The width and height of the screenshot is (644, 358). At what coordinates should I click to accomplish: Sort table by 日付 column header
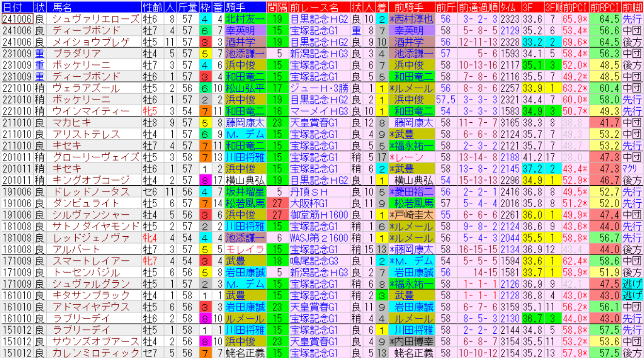(17, 7)
